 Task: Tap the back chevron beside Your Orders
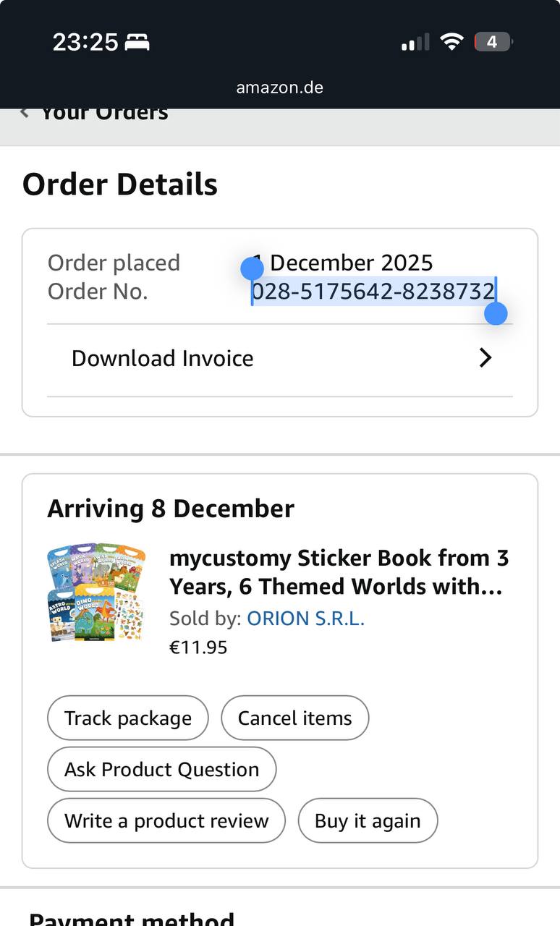click(x=25, y=112)
